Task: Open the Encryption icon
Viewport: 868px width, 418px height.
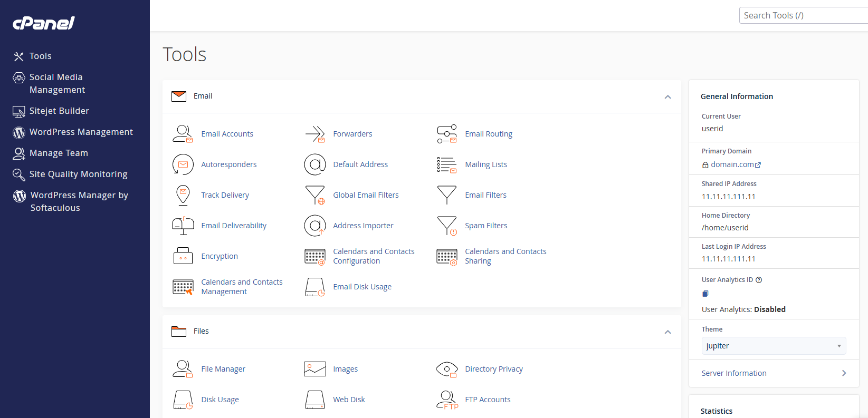Action: tap(183, 256)
